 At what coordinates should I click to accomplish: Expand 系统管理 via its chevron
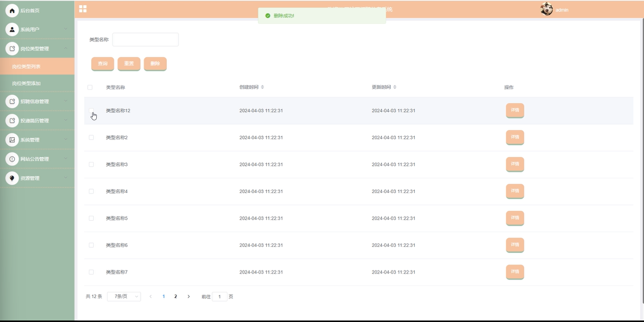pyautogui.click(x=66, y=140)
